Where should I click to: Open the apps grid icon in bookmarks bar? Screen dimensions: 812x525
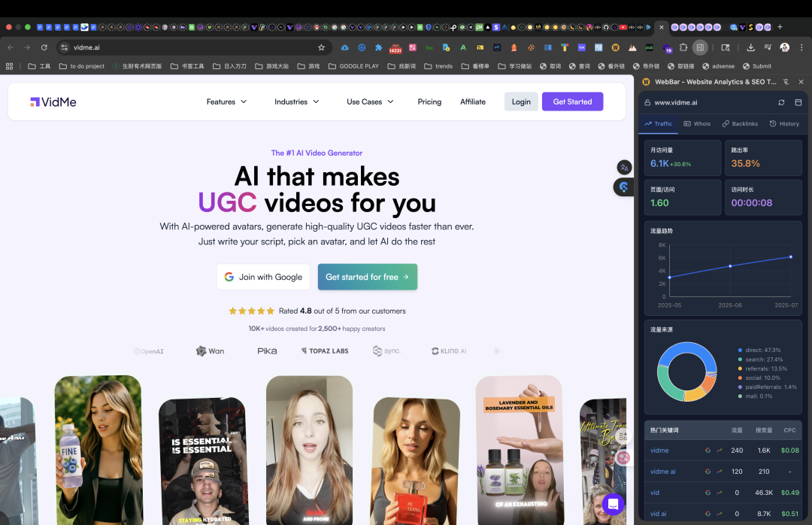(x=9, y=66)
